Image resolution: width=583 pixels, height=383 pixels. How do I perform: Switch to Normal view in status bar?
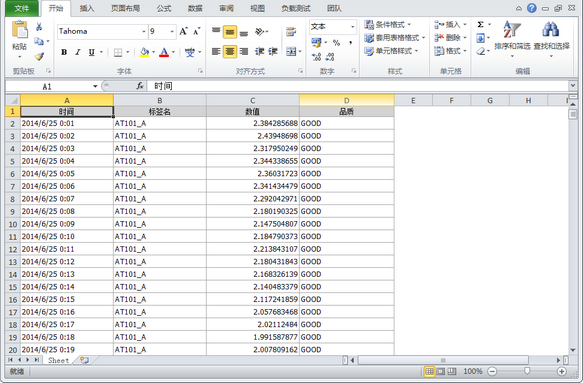[429, 371]
